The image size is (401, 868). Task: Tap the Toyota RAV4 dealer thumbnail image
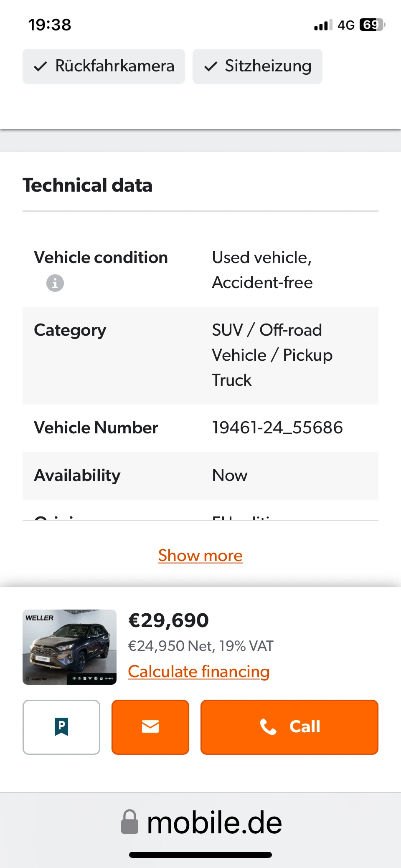[x=69, y=647]
